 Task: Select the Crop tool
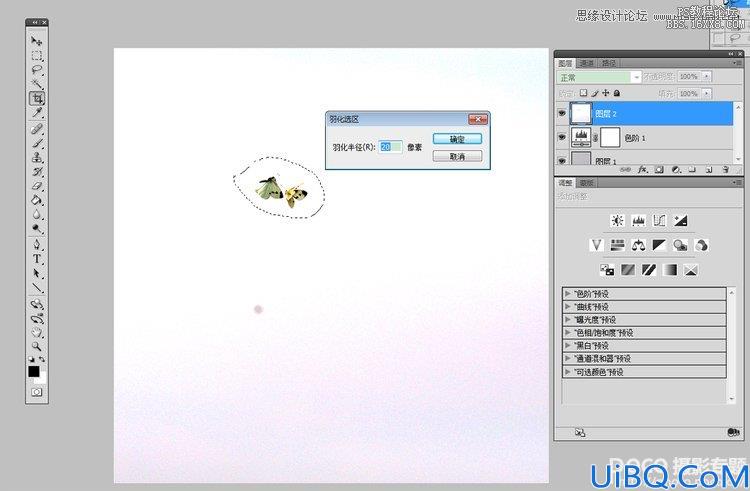[x=37, y=98]
